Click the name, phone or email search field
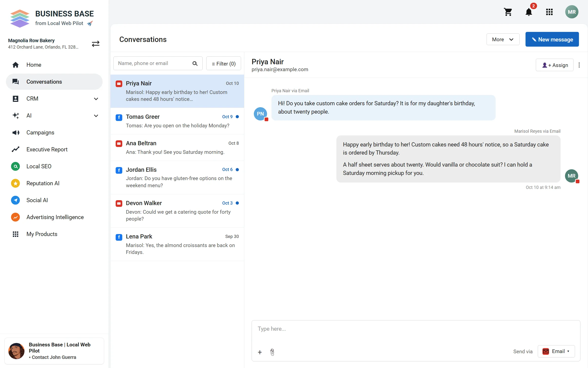 pos(158,63)
